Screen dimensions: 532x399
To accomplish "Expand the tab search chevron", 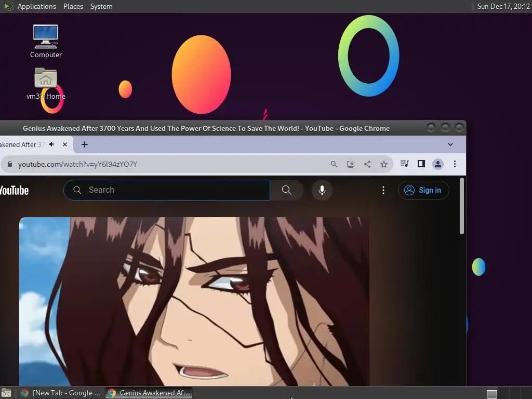I will tap(450, 144).
